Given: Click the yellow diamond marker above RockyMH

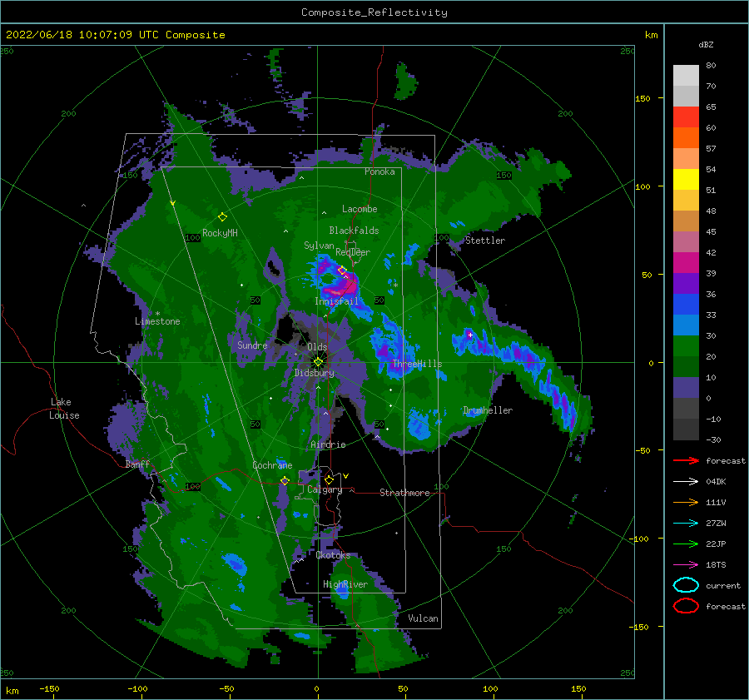Looking at the screenshot, I should 222,217.
